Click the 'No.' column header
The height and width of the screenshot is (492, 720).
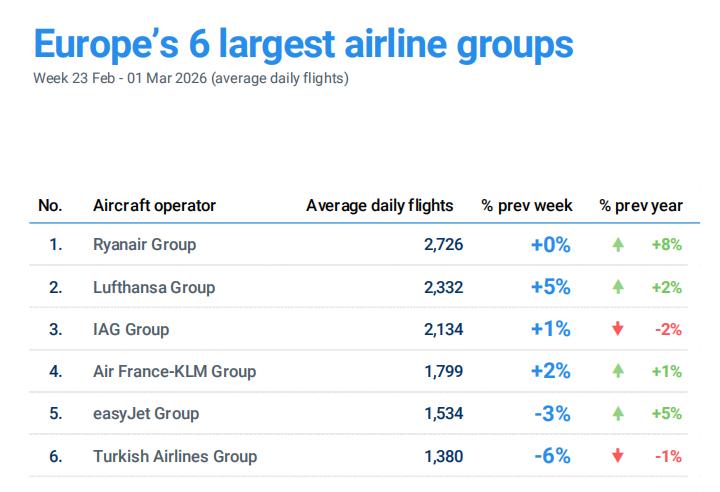(50, 206)
